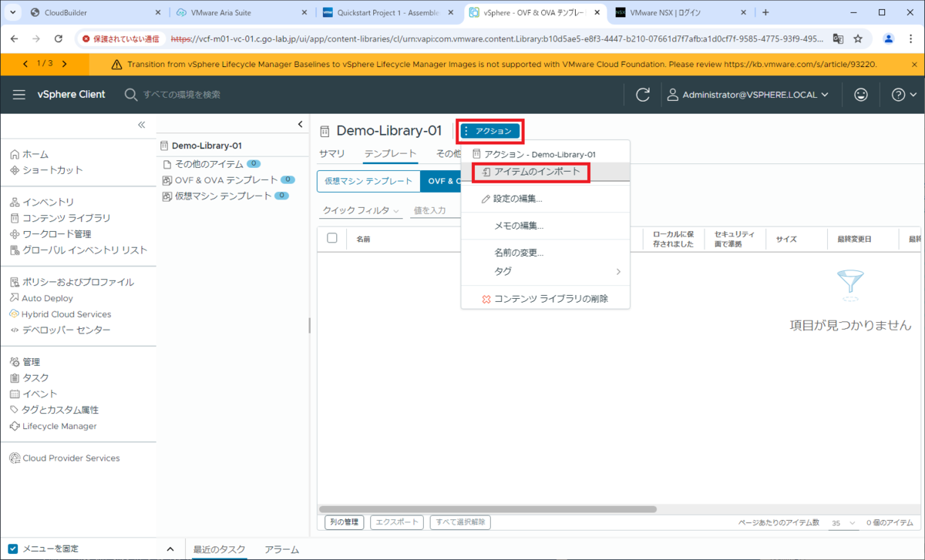This screenshot has height=560, width=925.
Task: Open the クイック フィルタ dropdown
Action: (x=361, y=210)
